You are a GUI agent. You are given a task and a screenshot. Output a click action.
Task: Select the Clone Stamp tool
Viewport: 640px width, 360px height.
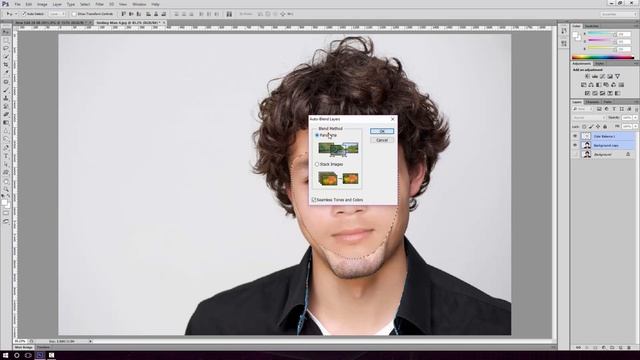(x=6, y=98)
